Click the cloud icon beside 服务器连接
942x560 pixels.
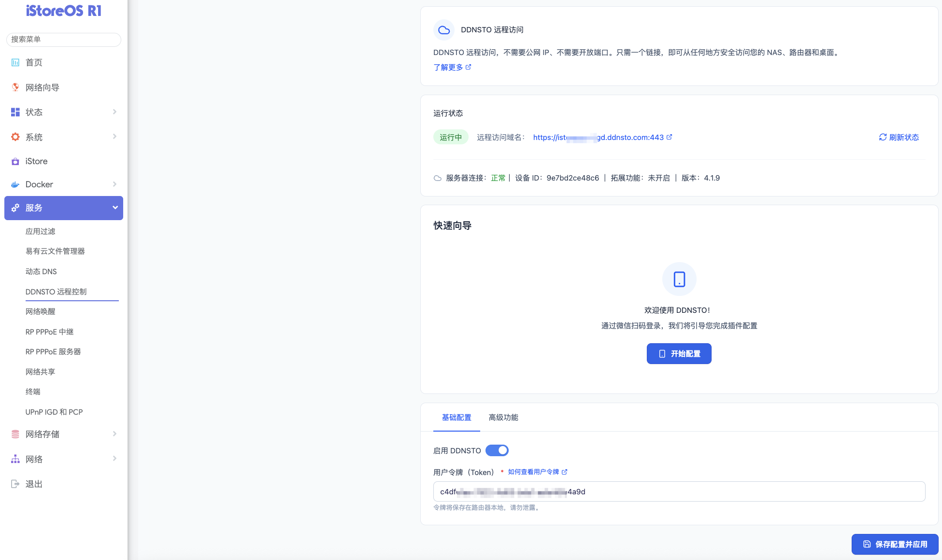tap(438, 178)
